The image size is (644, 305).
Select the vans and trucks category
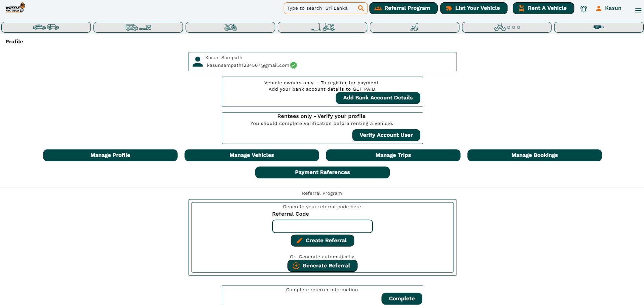coord(138,27)
